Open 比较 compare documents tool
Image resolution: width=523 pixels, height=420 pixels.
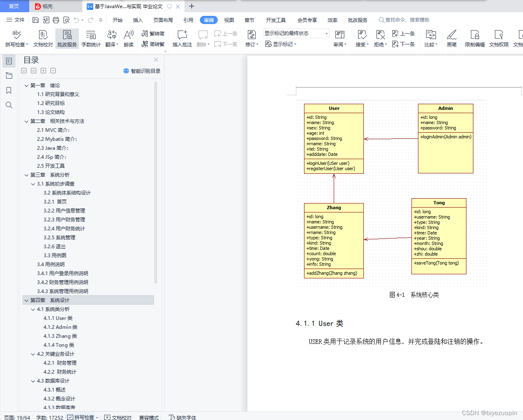coord(431,38)
